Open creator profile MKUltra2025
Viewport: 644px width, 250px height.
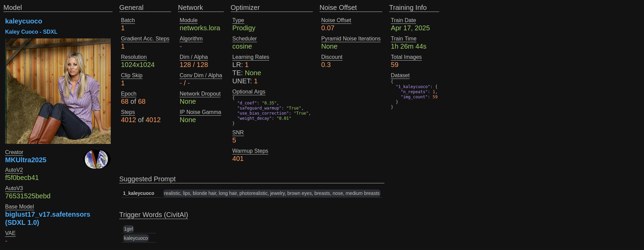(26, 160)
